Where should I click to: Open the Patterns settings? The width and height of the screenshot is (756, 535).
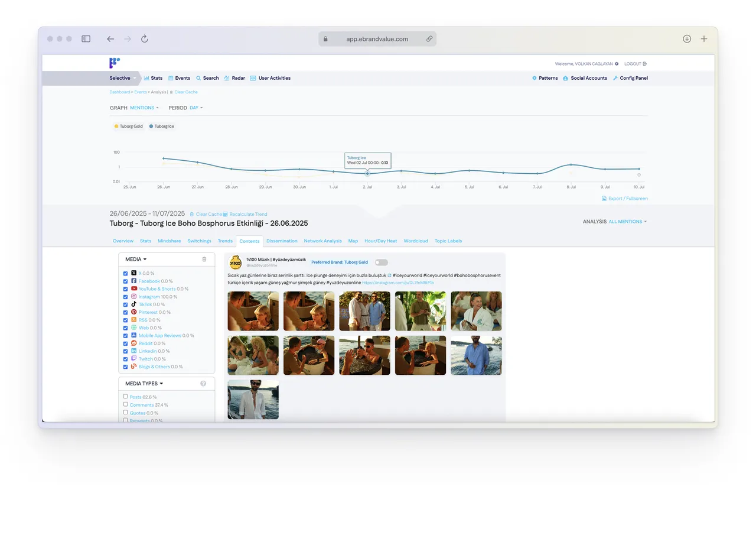tap(545, 78)
